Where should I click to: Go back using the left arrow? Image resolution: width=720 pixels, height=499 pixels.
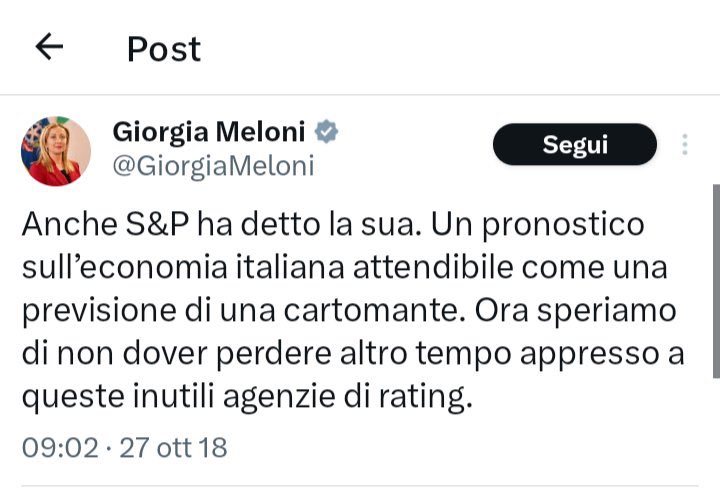click(x=49, y=46)
